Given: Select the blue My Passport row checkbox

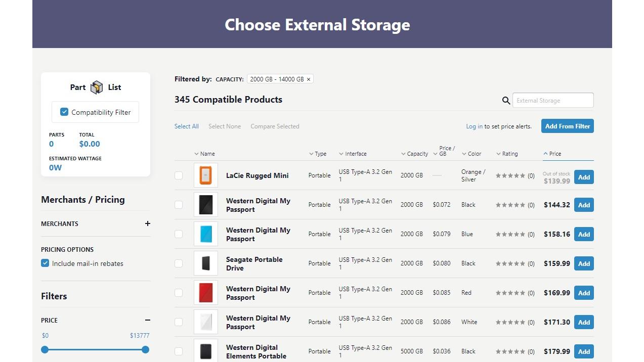Looking at the screenshot, I should point(179,234).
